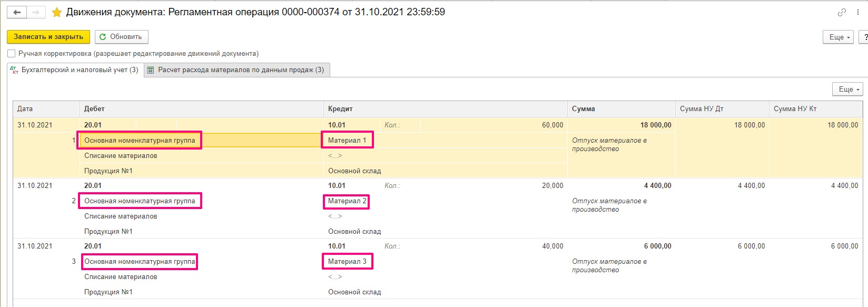Click the Сумма column header
Viewport: 868px width, 307px height.
(x=622, y=109)
